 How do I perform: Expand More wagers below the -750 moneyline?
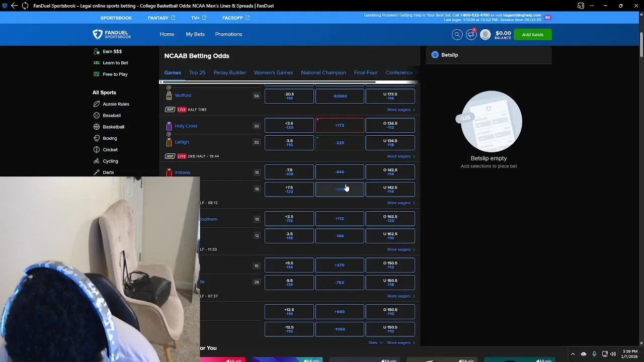(x=401, y=296)
